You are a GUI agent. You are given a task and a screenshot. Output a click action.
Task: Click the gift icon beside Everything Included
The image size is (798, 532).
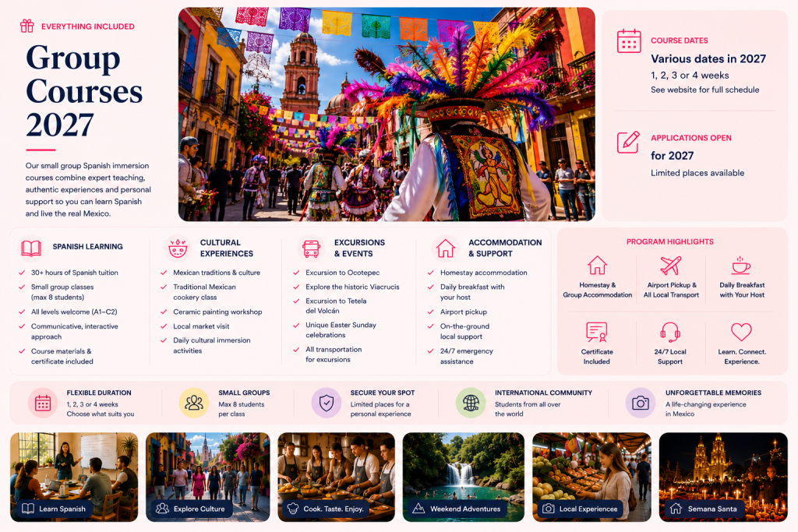pos(27,26)
